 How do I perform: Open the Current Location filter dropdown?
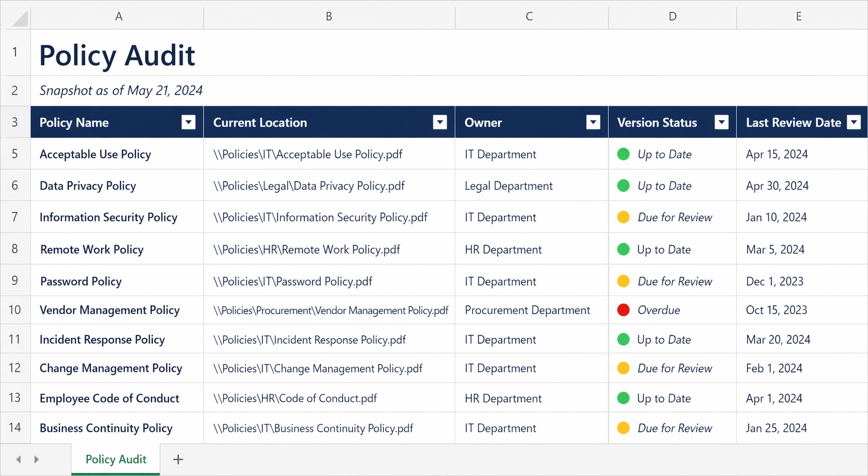click(440, 122)
